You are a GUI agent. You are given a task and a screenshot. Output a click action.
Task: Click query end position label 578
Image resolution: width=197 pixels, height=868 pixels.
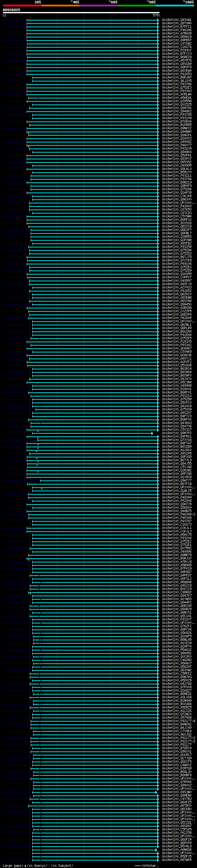[155, 15]
